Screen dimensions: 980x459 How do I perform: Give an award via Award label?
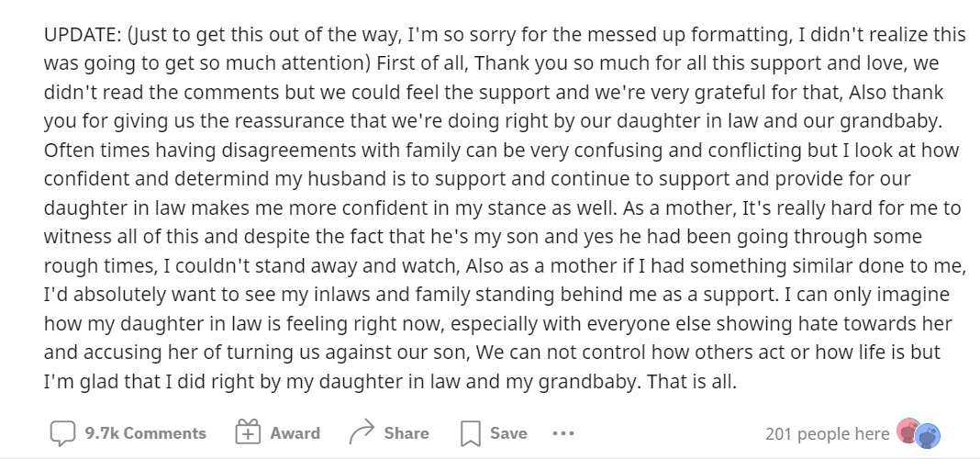pyautogui.click(x=295, y=433)
